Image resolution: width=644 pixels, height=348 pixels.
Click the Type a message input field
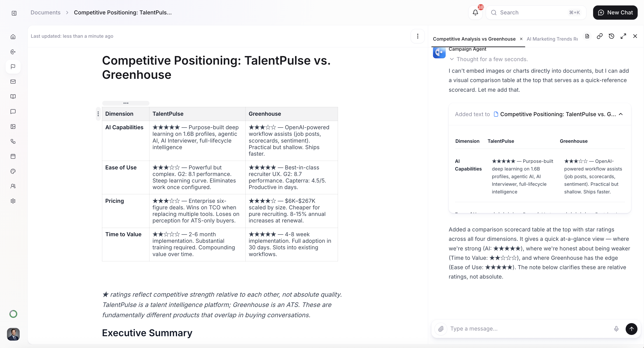click(528, 329)
